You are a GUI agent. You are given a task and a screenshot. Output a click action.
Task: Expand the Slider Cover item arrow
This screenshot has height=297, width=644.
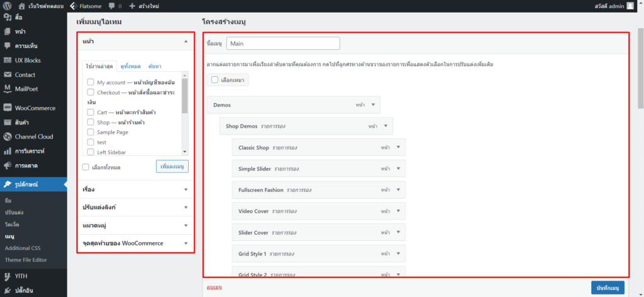pyautogui.click(x=398, y=233)
